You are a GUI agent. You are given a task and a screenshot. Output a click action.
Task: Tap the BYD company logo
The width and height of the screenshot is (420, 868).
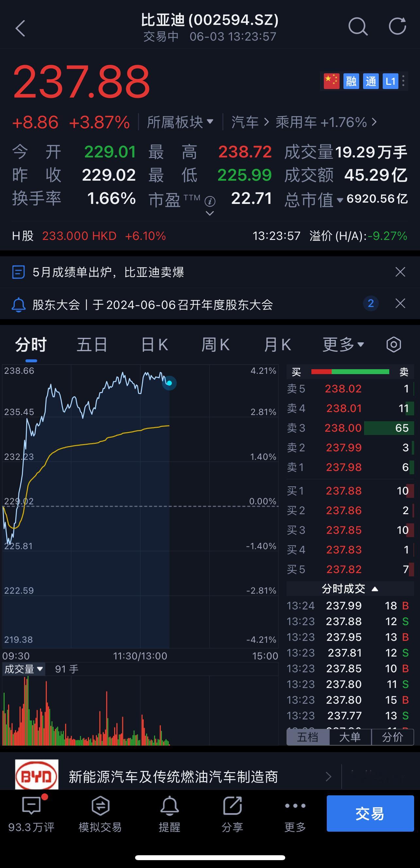pos(37,775)
